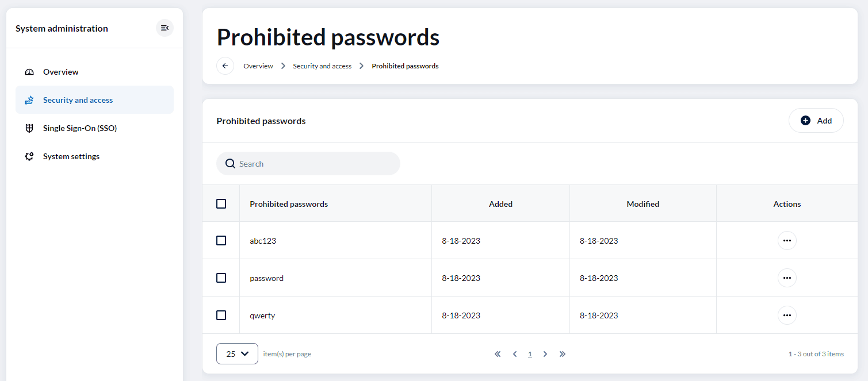Click the Single Sign-On shield icon
This screenshot has width=868, height=381.
(x=29, y=128)
